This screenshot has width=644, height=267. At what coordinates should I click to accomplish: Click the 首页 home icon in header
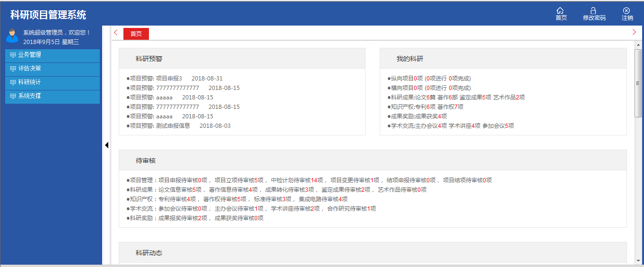click(560, 10)
